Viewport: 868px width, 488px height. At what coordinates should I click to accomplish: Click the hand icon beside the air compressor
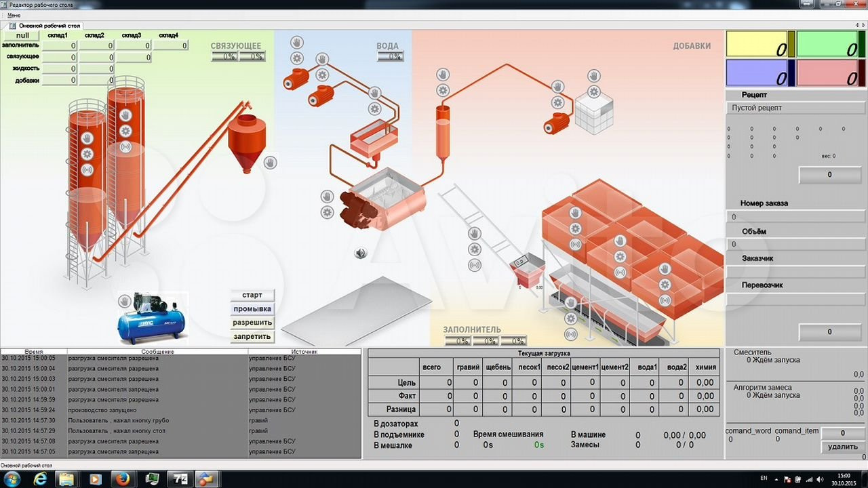[x=125, y=301]
